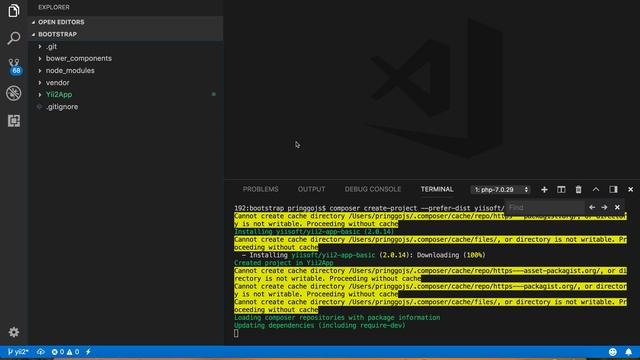This screenshot has width=640, height=360.
Task: Click the Explorer panel title
Action: [x=53, y=7]
